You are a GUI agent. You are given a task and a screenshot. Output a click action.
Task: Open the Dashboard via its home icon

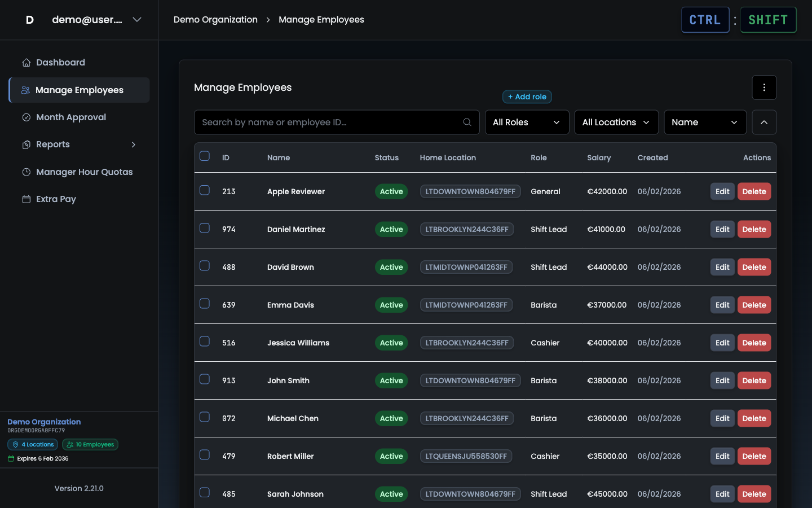(25, 62)
